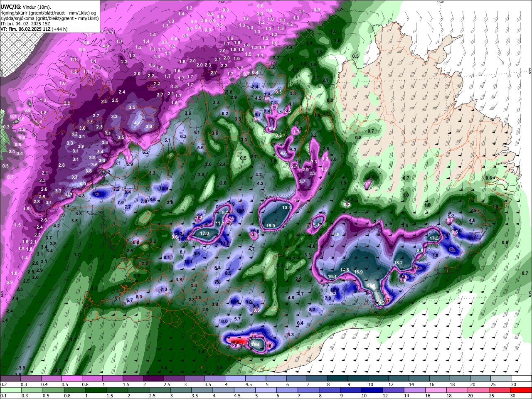Click the 5.1 precipitation value on map
The width and height of the screenshot is (532, 399).
point(168,140)
